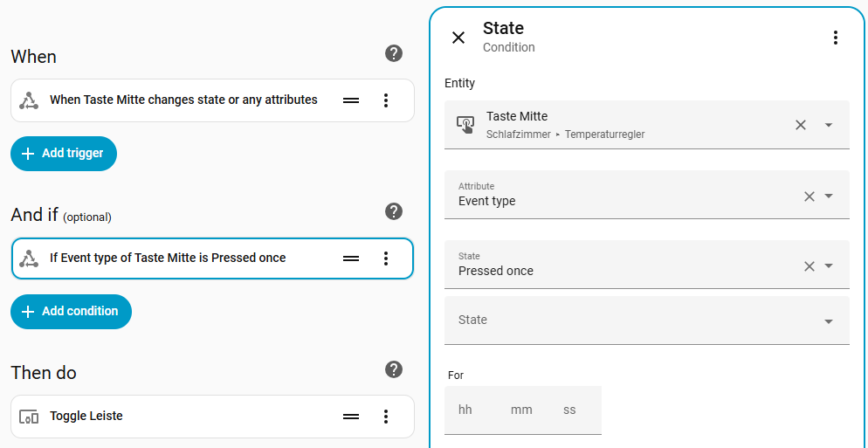This screenshot has width=868, height=448.
Task: Expand the Attribute dropdown
Action: click(x=829, y=196)
